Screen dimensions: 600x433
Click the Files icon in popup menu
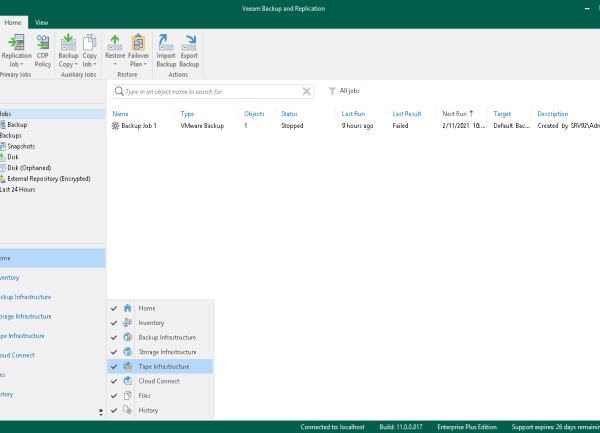tap(128, 395)
